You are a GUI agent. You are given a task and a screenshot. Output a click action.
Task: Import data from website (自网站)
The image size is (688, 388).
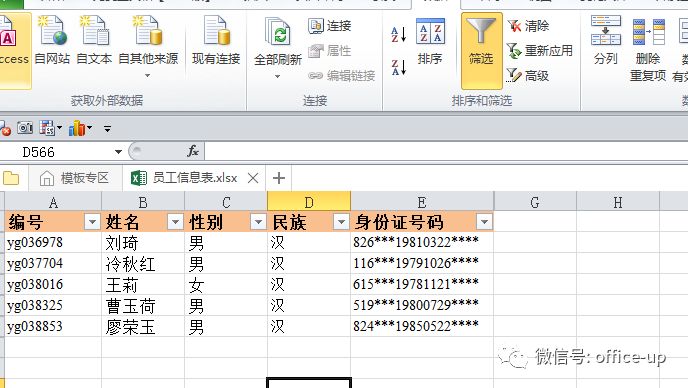52,41
